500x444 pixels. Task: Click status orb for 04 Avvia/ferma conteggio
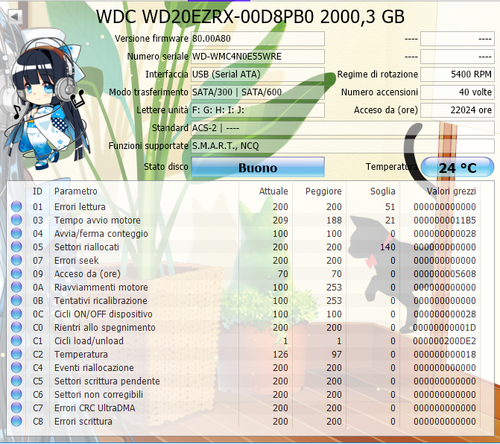[16, 233]
